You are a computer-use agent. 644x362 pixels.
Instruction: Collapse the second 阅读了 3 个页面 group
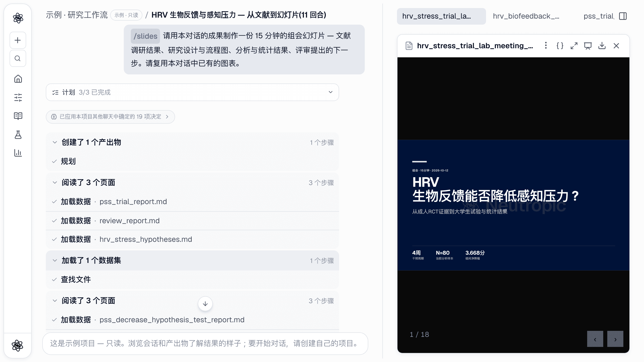(x=192, y=301)
